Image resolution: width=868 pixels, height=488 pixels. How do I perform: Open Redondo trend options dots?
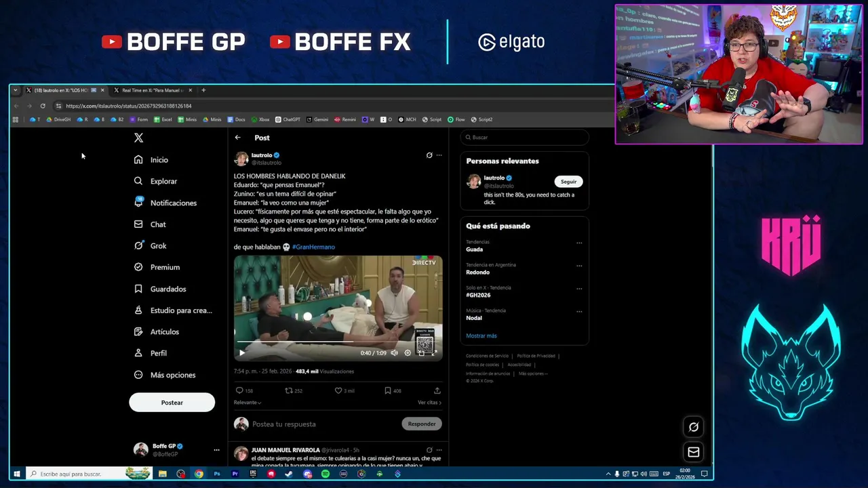pos(579,266)
